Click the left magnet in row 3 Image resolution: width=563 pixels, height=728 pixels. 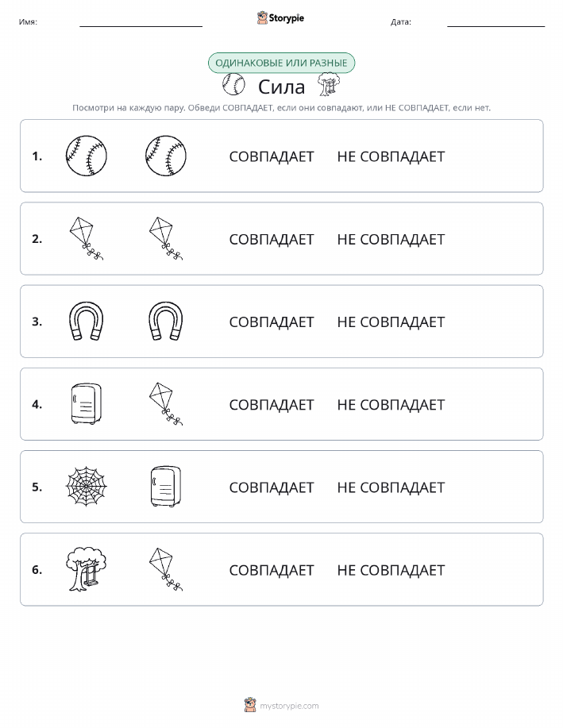[x=87, y=322]
